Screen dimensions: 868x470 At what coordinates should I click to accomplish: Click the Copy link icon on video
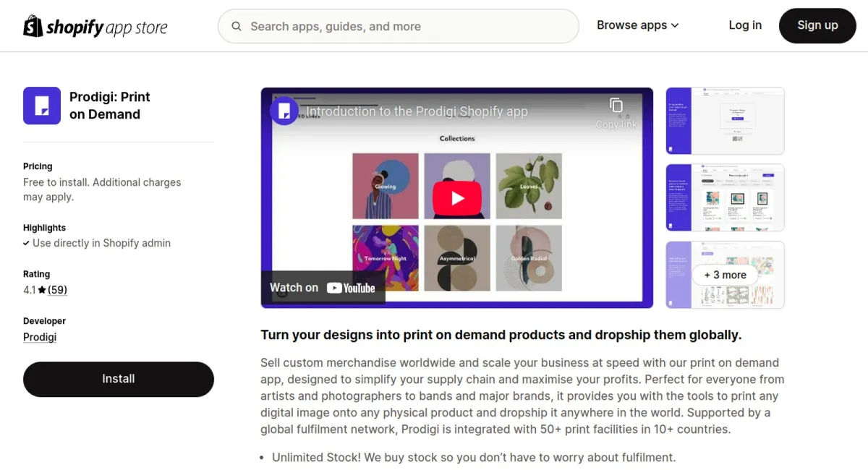point(616,106)
